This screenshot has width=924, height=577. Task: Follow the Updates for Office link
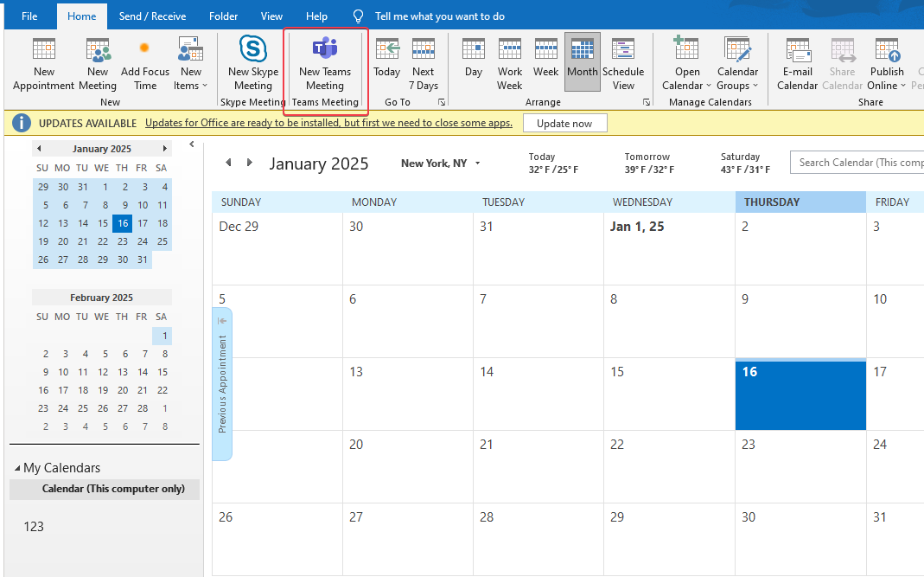328,123
